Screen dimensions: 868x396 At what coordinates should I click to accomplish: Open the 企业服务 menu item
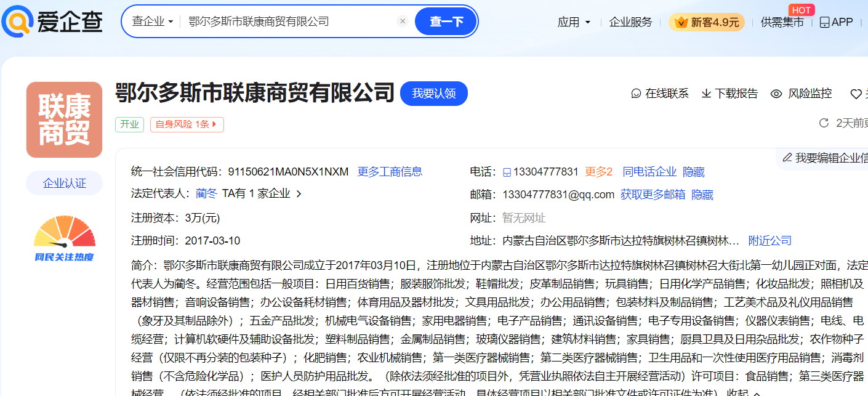pyautogui.click(x=630, y=22)
